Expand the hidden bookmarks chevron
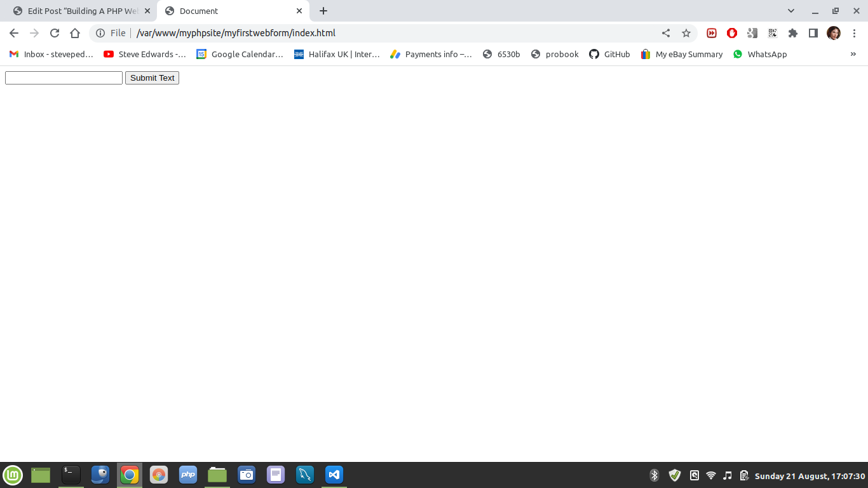This screenshot has width=868, height=488. [x=853, y=54]
